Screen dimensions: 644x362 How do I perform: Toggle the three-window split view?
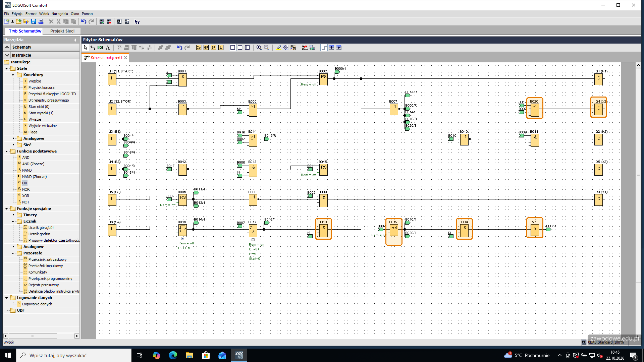(247, 48)
